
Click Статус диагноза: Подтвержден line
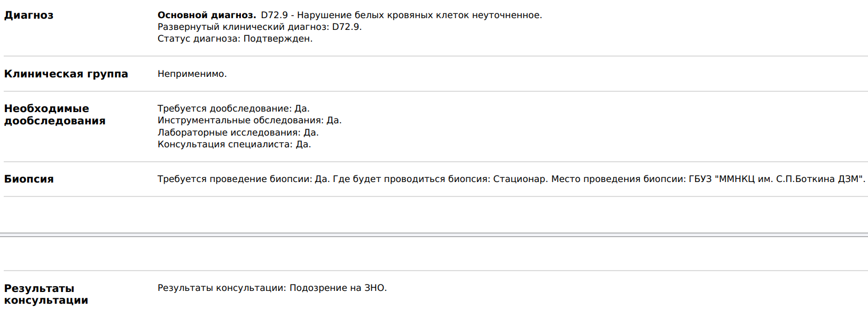(x=235, y=39)
